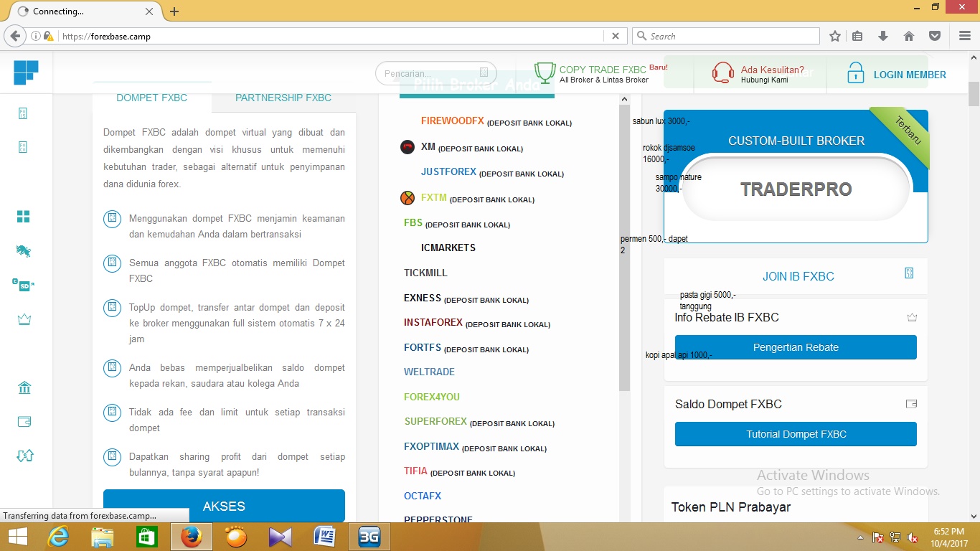Open the four-squares grid icon in sidebar
The height and width of the screenshot is (551, 980).
24,217
